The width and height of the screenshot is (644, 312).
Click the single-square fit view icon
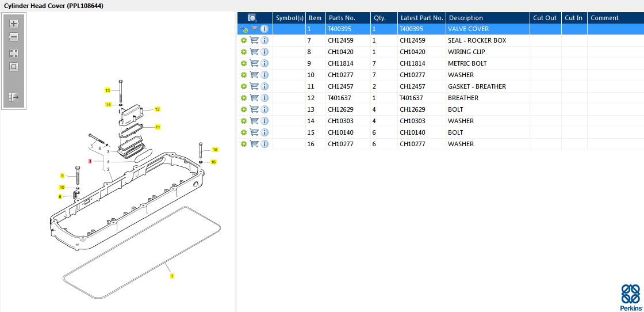tap(14, 67)
